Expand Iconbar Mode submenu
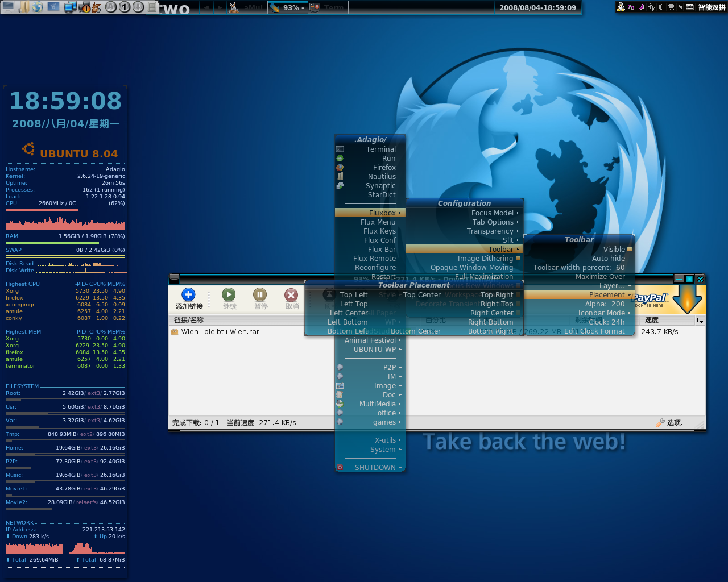This screenshot has width=728, height=582. (x=579, y=313)
